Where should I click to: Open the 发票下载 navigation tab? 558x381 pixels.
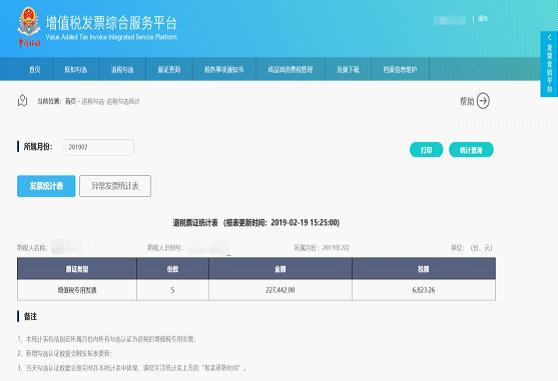(348, 69)
